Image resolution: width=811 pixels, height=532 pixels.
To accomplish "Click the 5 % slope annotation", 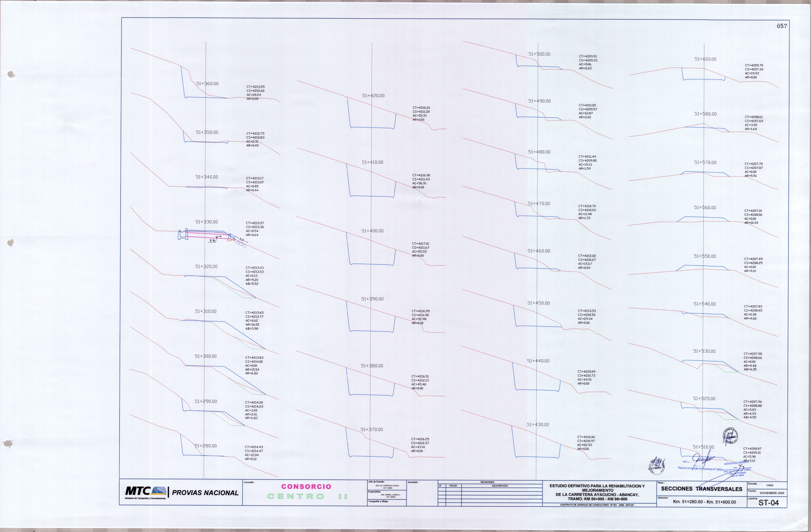I will pyautogui.click(x=212, y=241).
